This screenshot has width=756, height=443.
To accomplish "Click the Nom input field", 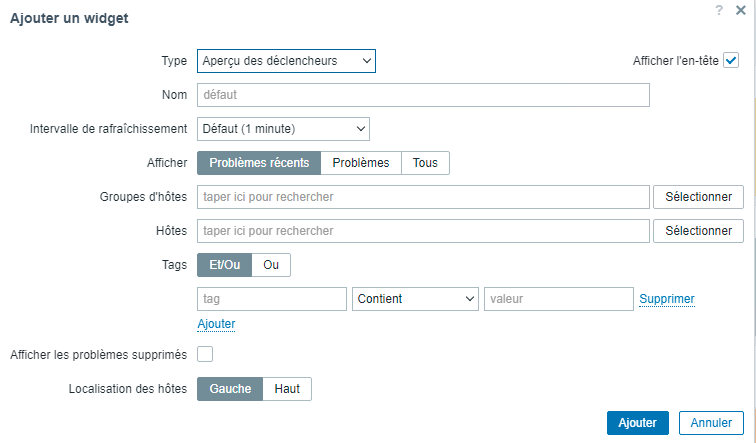I will (x=423, y=95).
